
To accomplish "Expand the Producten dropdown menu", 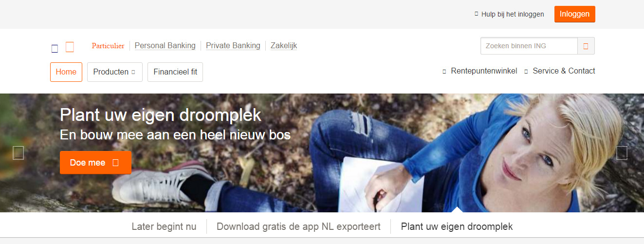I will [115, 72].
